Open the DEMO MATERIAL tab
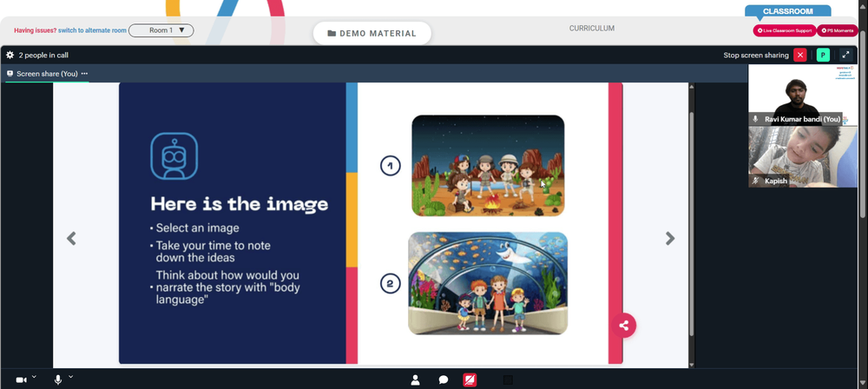This screenshot has height=389, width=868. (372, 33)
